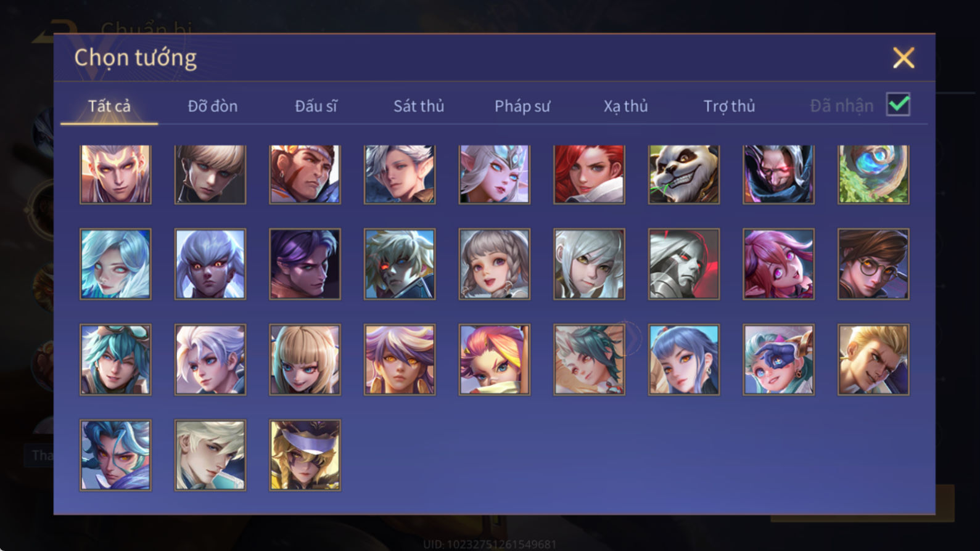The height and width of the screenshot is (551, 980).
Task: Toggle the Đã nhận checkbox
Action: click(898, 104)
